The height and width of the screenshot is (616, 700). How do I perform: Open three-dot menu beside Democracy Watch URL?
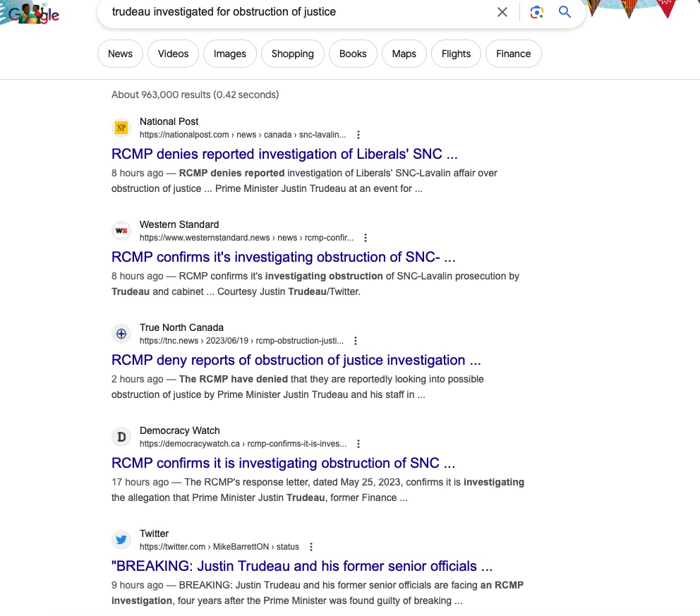tap(358, 444)
